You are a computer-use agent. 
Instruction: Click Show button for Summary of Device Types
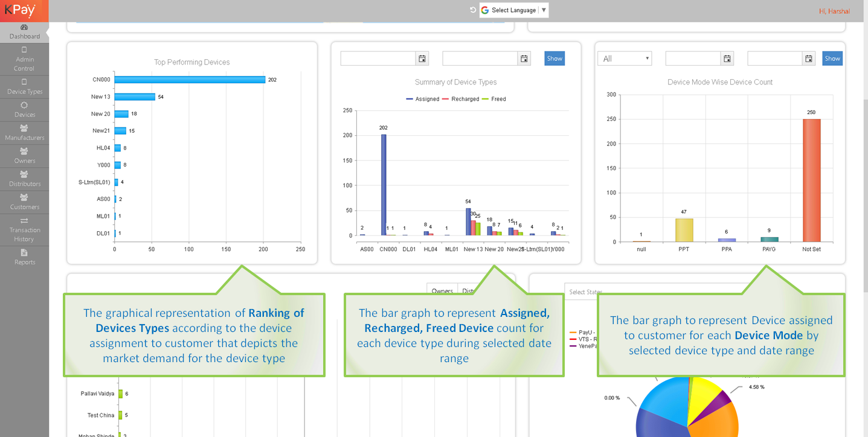pos(555,59)
